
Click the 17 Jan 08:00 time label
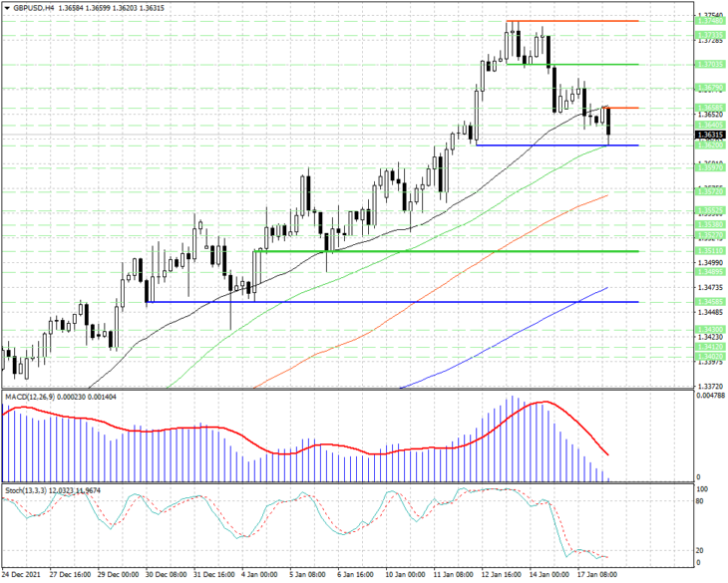pos(597,575)
